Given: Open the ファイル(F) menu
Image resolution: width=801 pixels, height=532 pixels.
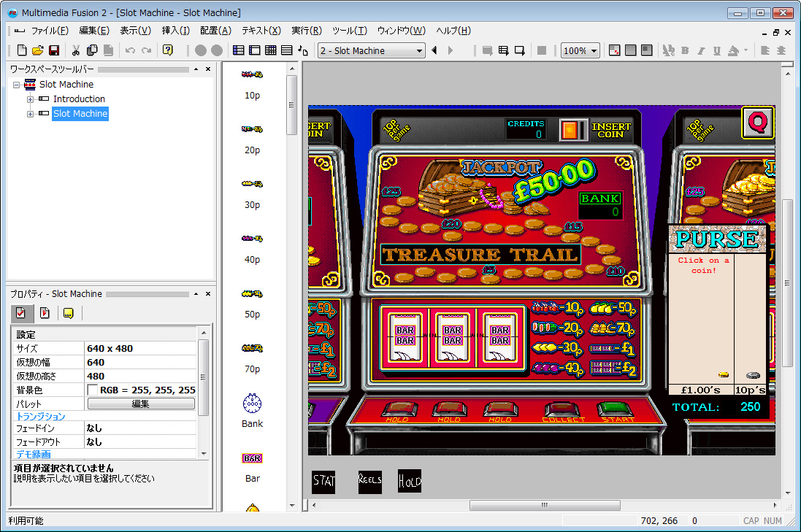Looking at the screenshot, I should point(50,31).
